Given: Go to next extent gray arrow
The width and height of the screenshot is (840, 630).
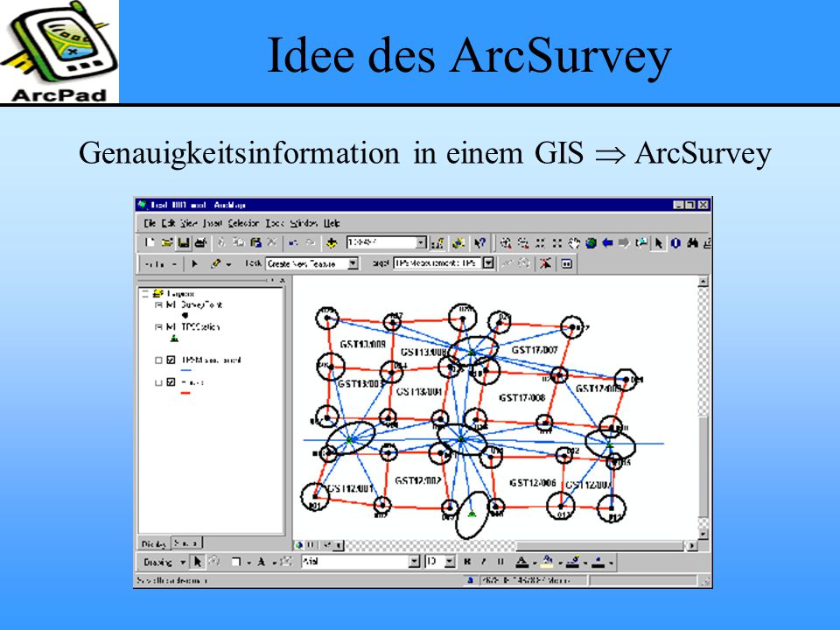Looking at the screenshot, I should pos(624,242).
